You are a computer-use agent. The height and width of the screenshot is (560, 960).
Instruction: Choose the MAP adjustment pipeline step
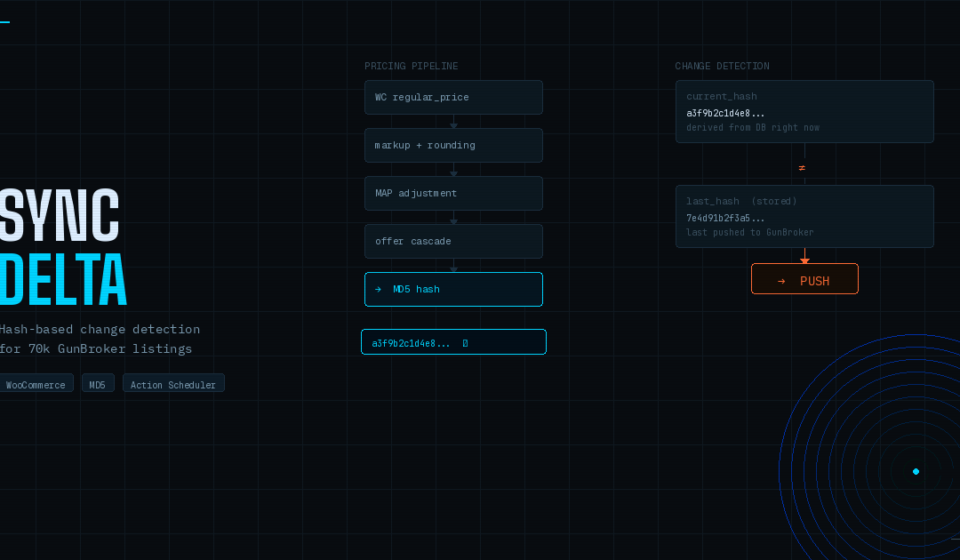click(x=453, y=193)
